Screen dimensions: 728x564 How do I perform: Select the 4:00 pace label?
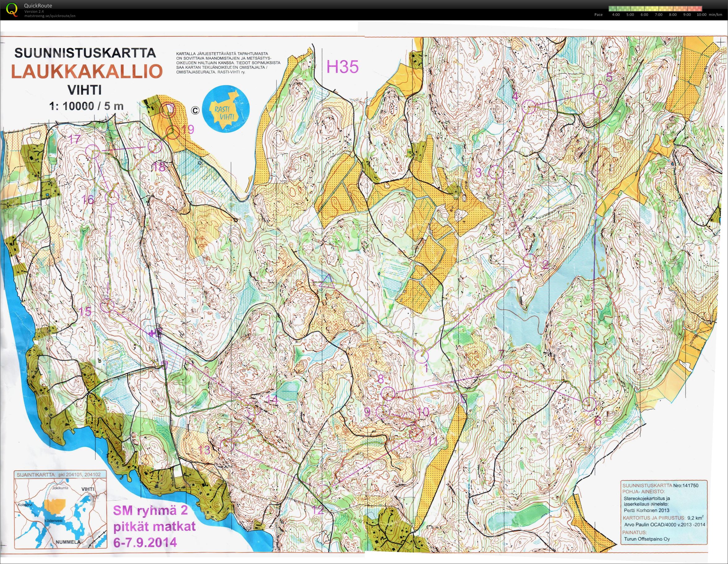click(x=616, y=15)
